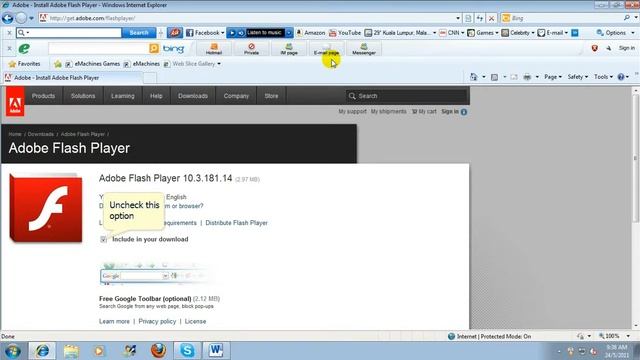This screenshot has width=640, height=360.
Task: Click Sign in on the Adobe page
Action: click(x=450, y=111)
